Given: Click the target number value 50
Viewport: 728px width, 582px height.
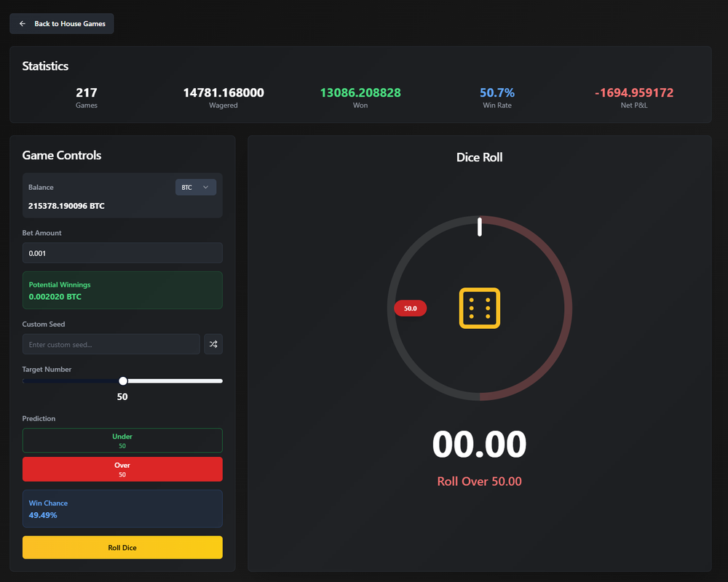Looking at the screenshot, I should pos(122,396).
